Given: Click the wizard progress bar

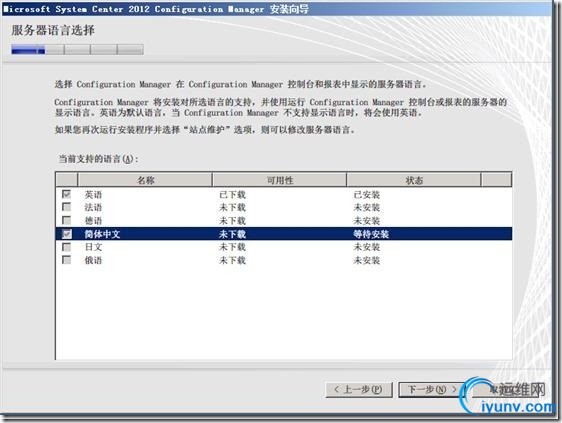Looking at the screenshot, I should pos(77,49).
